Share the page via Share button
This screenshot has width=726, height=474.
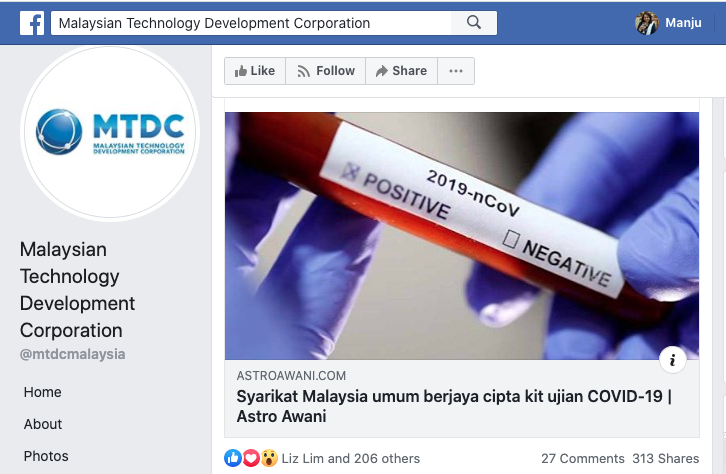click(401, 71)
